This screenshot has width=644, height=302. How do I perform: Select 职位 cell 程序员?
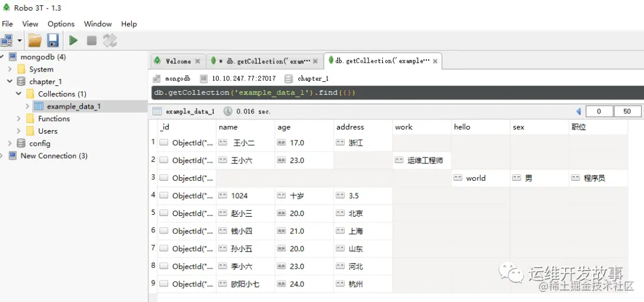point(598,178)
